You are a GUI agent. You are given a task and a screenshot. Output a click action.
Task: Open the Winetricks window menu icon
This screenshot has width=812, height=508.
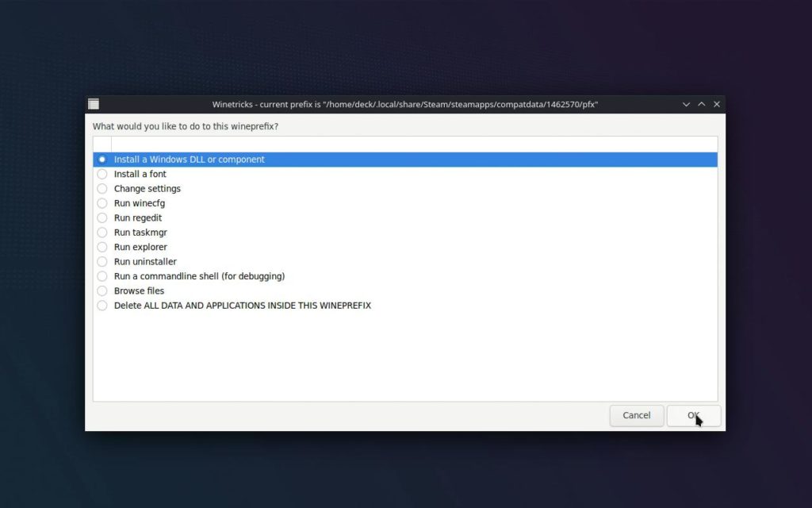(x=94, y=104)
